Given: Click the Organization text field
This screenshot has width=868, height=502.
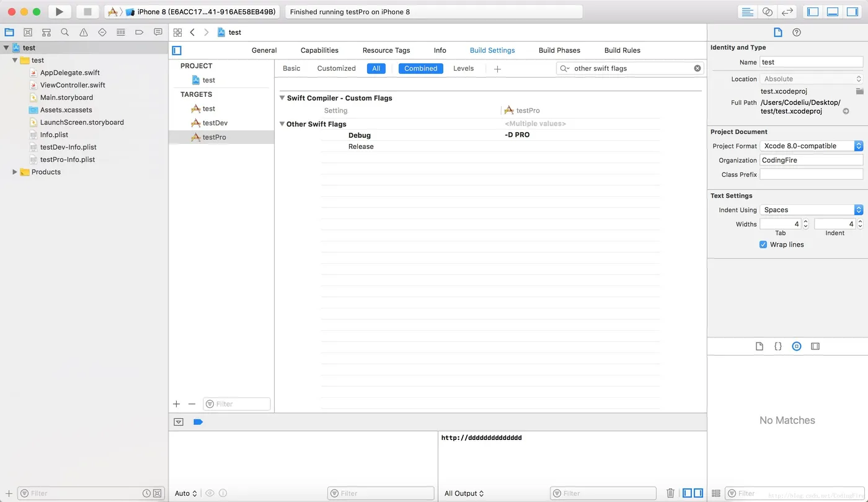Looking at the screenshot, I should (x=812, y=160).
